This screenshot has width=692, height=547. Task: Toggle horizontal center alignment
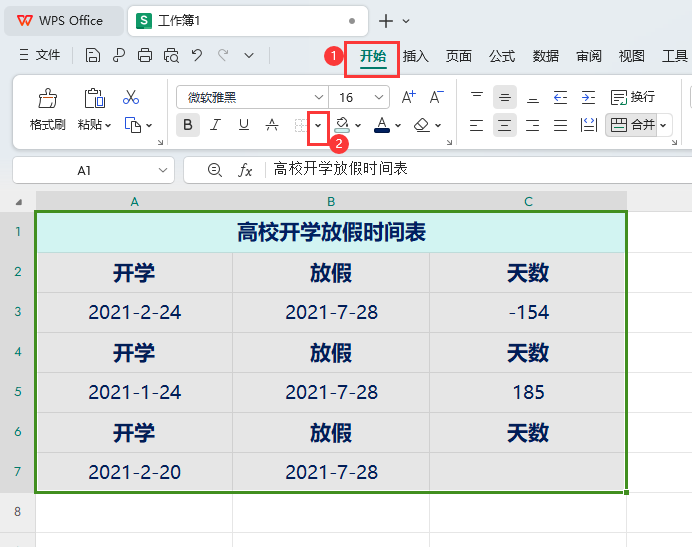[x=504, y=125]
